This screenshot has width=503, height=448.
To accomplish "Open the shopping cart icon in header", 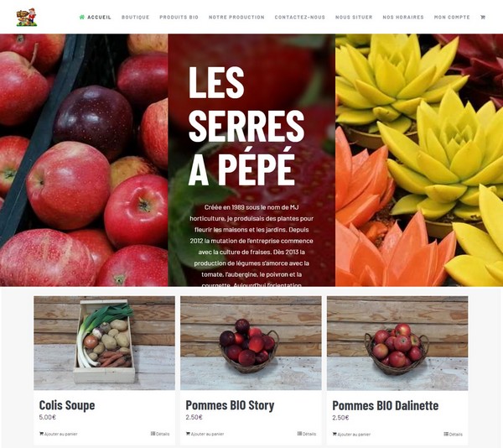I will (x=483, y=17).
